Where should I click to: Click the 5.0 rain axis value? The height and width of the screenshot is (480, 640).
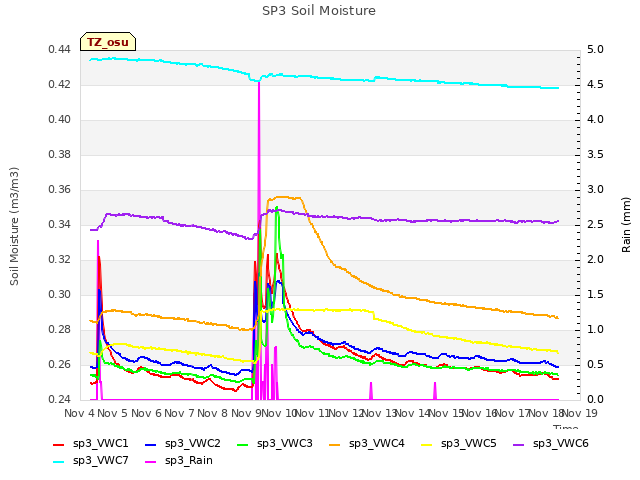(595, 50)
